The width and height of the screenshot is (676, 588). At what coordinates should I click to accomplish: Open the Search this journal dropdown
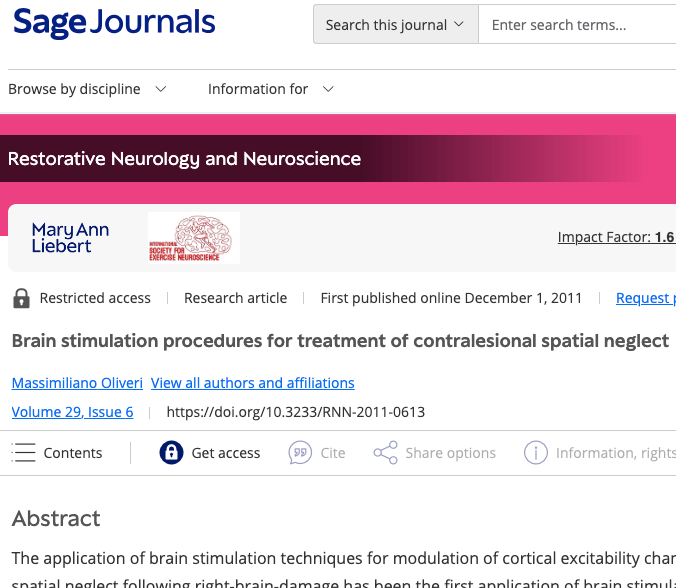pos(395,25)
